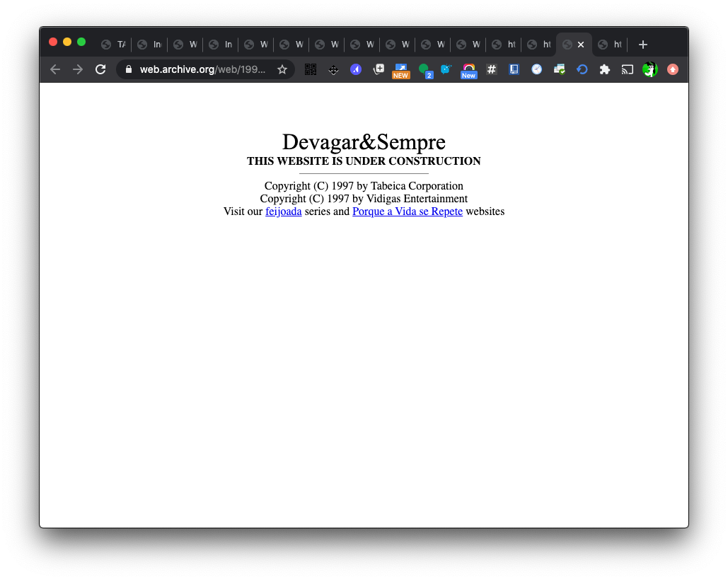Viewport: 728px width, 580px height.
Task: Click the red update arrow Chrome menu
Action: (672, 69)
